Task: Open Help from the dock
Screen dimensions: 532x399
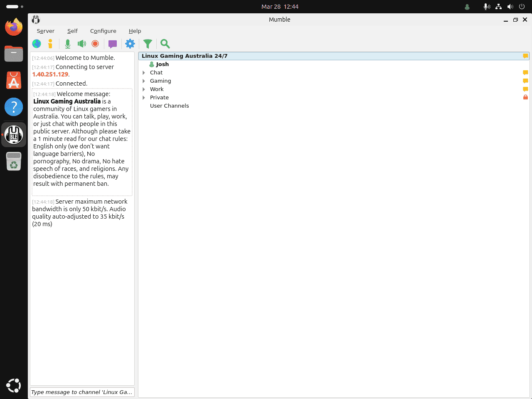Action: (x=14, y=107)
